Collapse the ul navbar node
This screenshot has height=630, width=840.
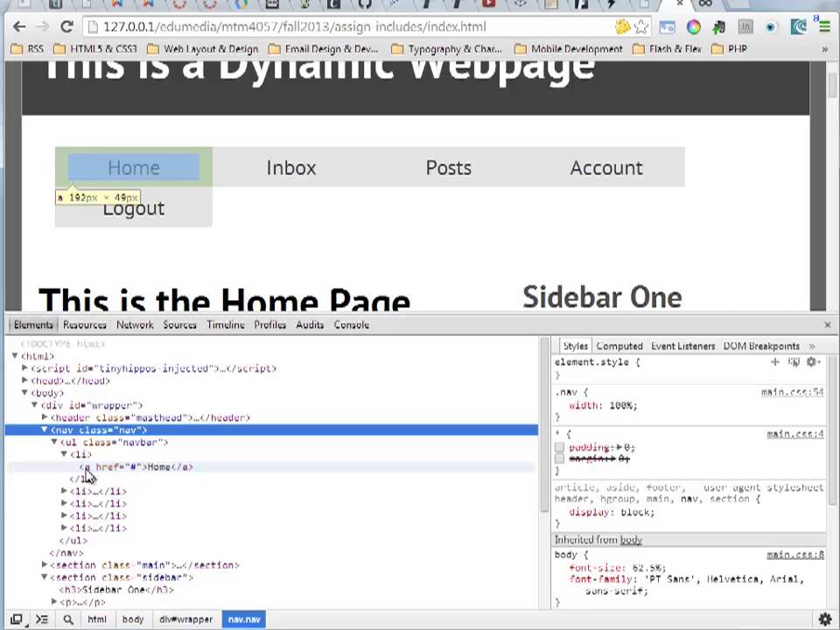click(x=54, y=442)
